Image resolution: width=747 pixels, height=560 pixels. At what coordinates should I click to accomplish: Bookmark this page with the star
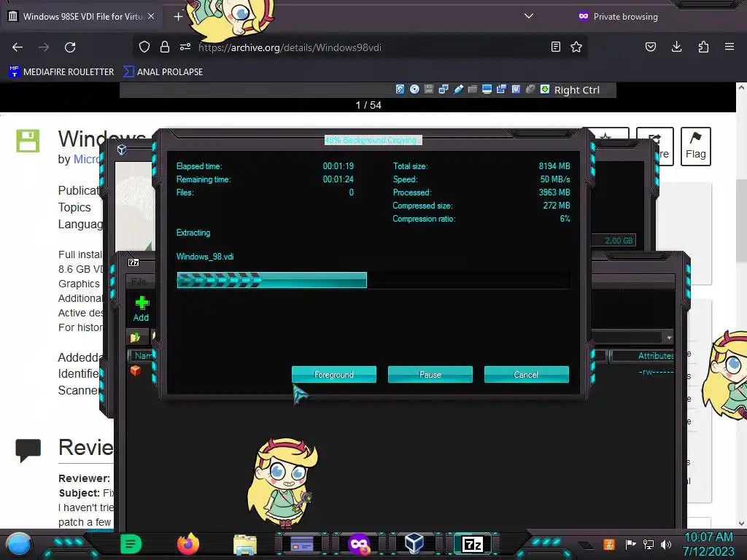coord(576,47)
